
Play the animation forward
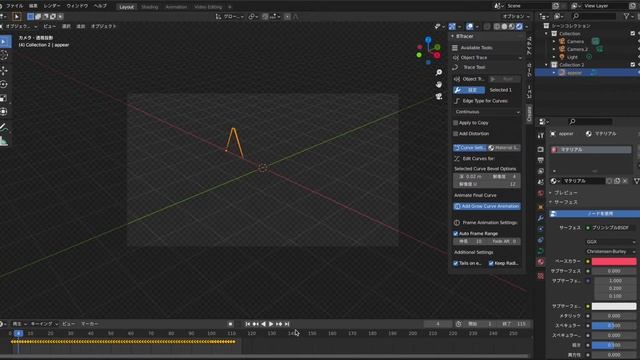(271, 324)
